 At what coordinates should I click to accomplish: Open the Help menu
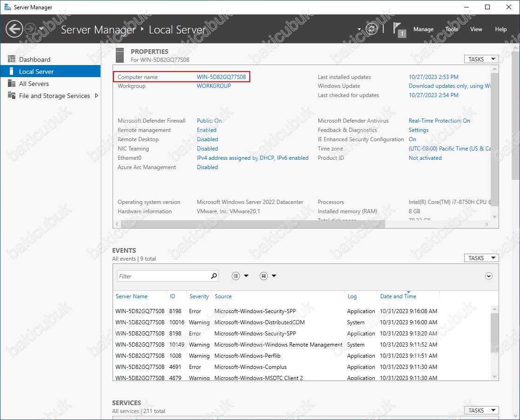(500, 29)
